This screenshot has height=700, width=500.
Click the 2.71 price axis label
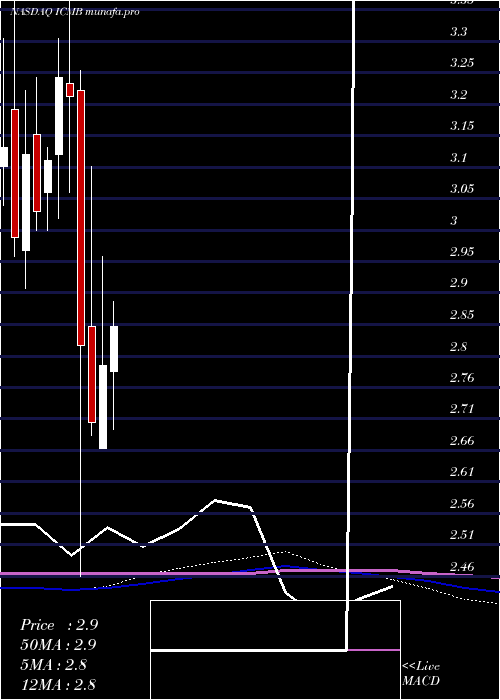tap(462, 409)
